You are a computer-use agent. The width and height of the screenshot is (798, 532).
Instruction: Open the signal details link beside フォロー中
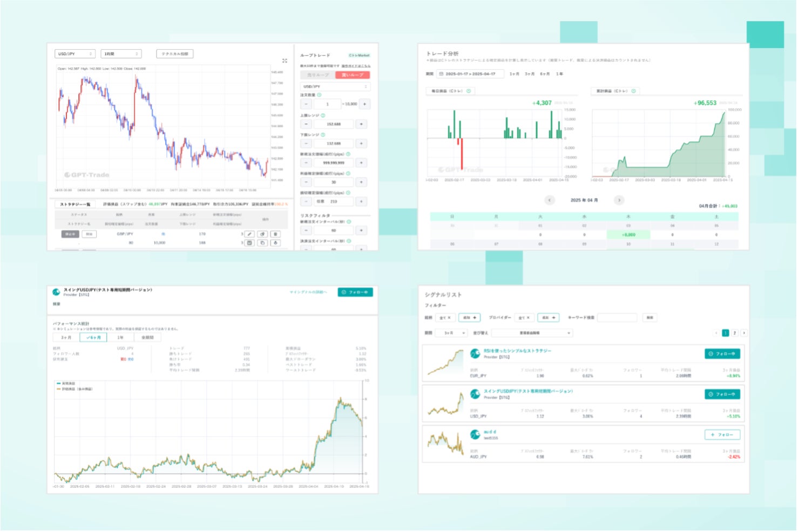pyautogui.click(x=308, y=292)
